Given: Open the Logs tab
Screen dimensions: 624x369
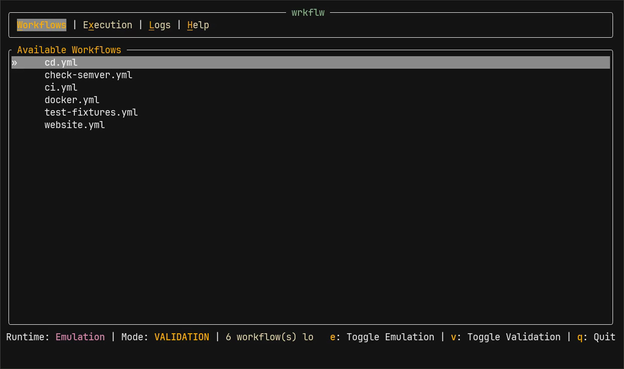Looking at the screenshot, I should pyautogui.click(x=160, y=25).
